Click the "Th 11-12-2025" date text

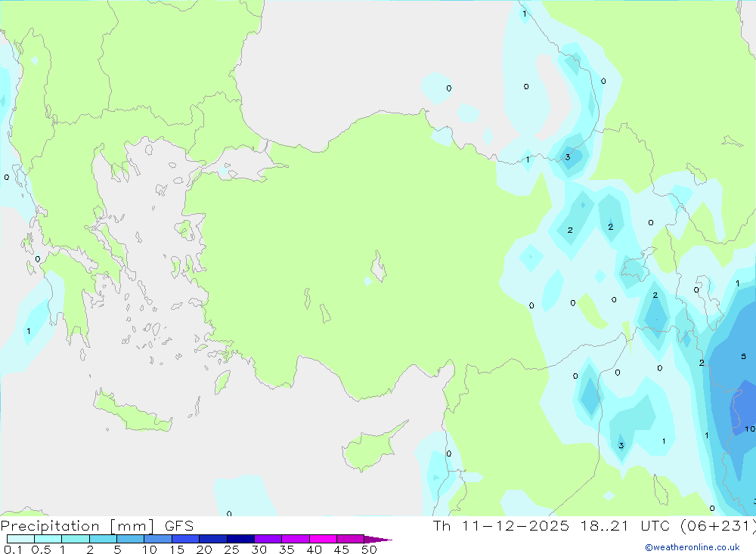[500, 525]
